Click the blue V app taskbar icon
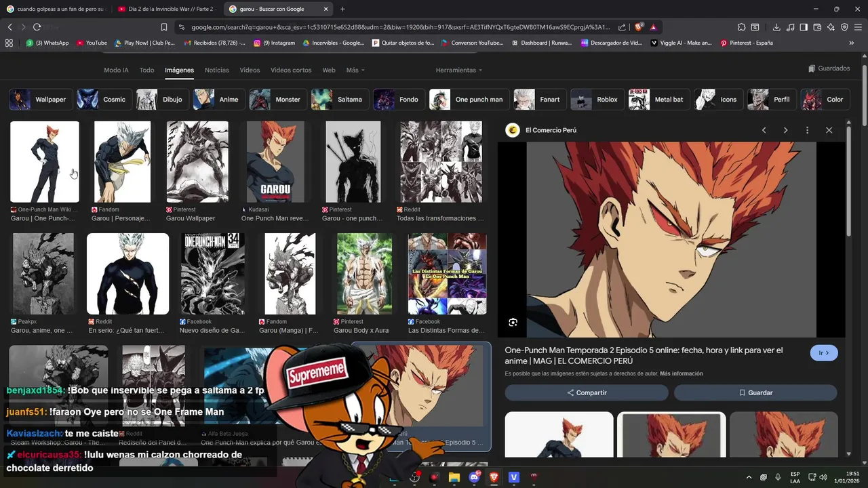 coord(513,477)
